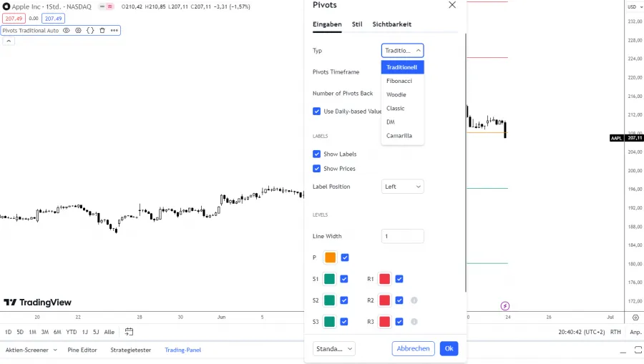The height and width of the screenshot is (364, 644).
Task: Expand the Standard template dropdown
Action: pos(334,349)
